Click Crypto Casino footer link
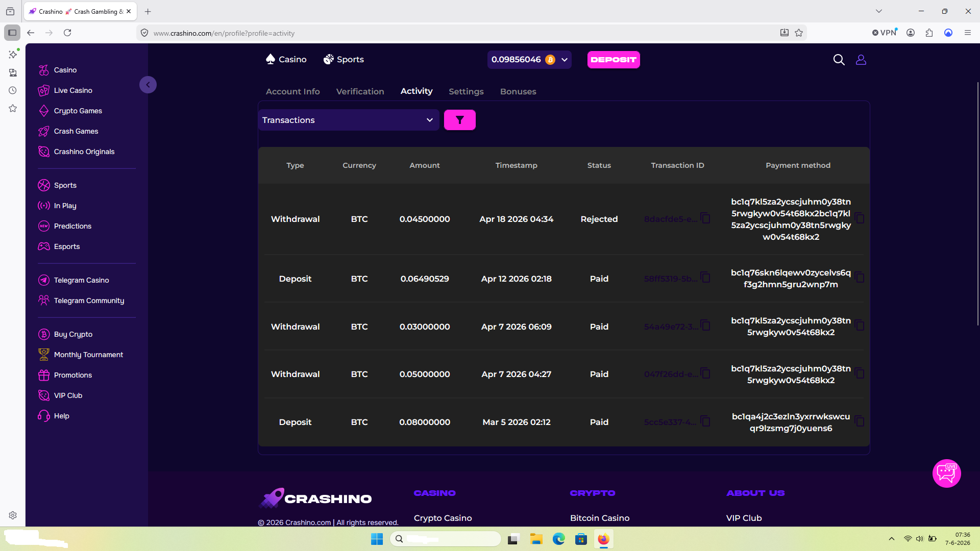This screenshot has width=980, height=551. [443, 518]
